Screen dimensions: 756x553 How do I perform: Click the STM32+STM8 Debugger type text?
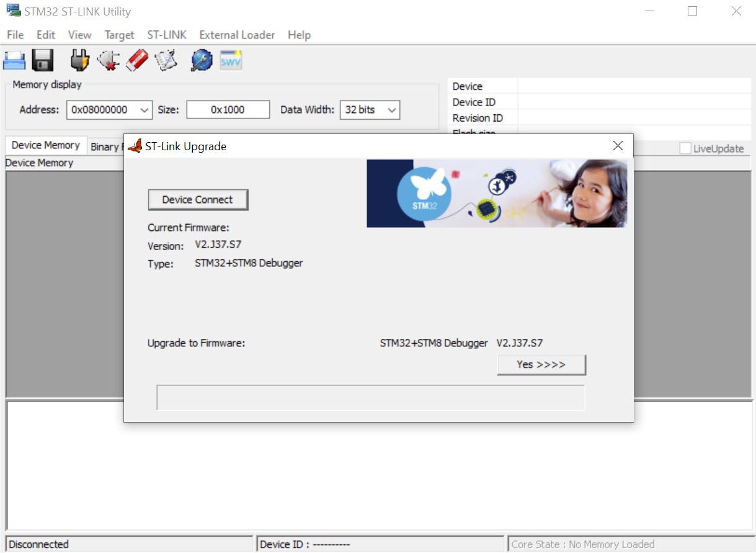tap(249, 263)
